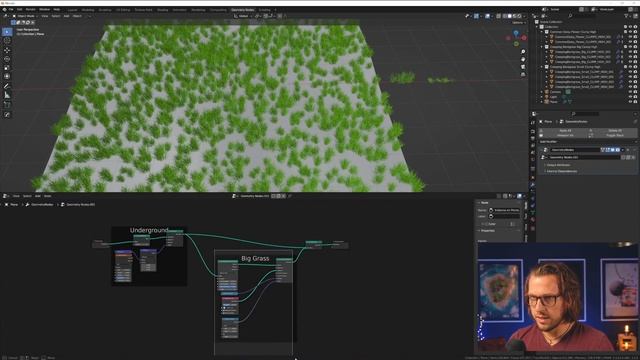Click Toggle Stack button
This screenshot has height=360, width=640.
615,135
